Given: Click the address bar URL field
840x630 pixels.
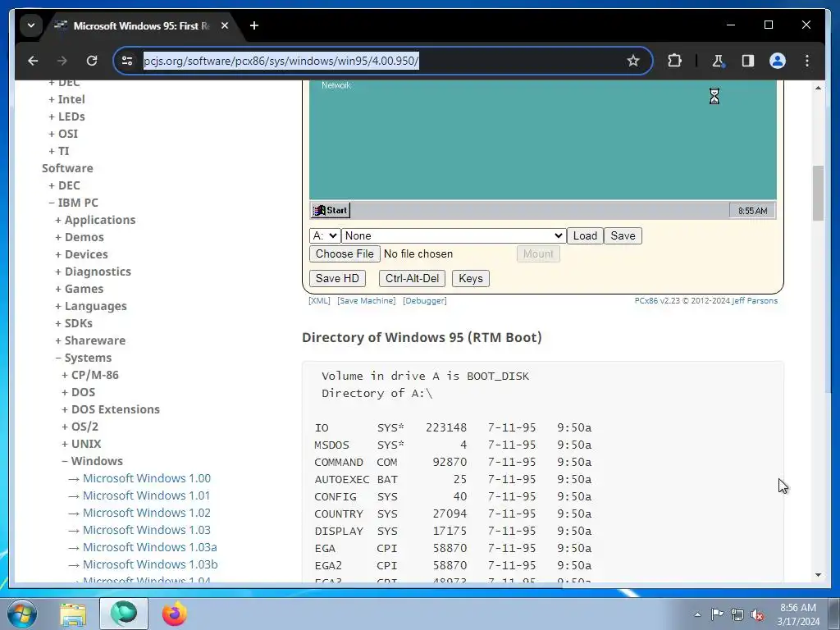Looking at the screenshot, I should 382,61.
